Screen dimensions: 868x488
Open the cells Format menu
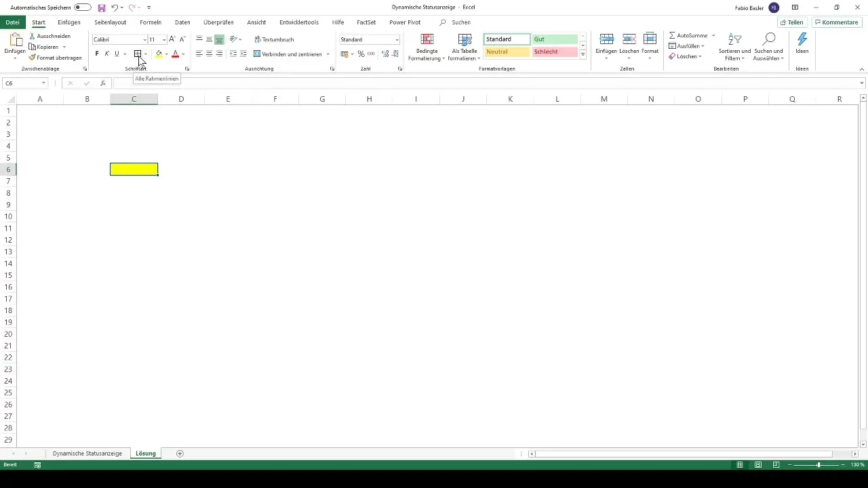[650, 47]
